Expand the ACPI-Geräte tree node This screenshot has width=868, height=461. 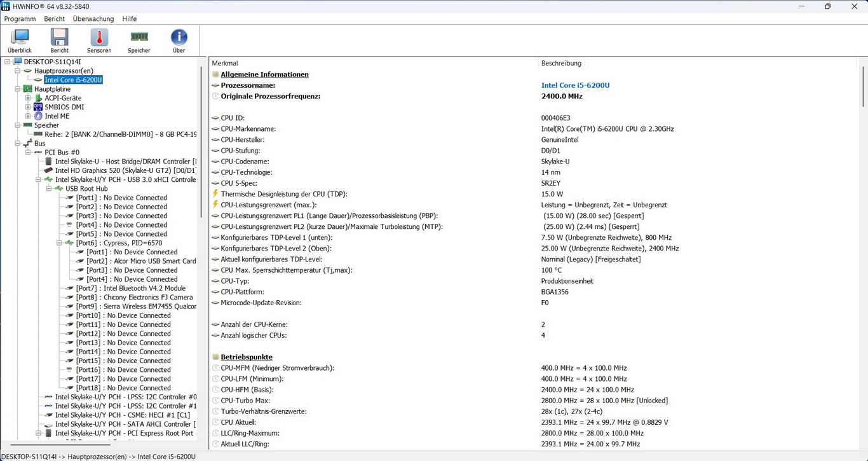tap(28, 98)
